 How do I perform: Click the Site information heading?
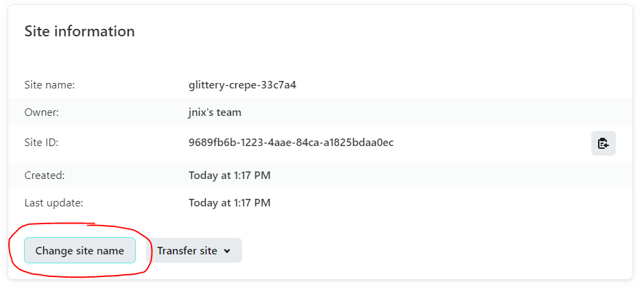[80, 32]
